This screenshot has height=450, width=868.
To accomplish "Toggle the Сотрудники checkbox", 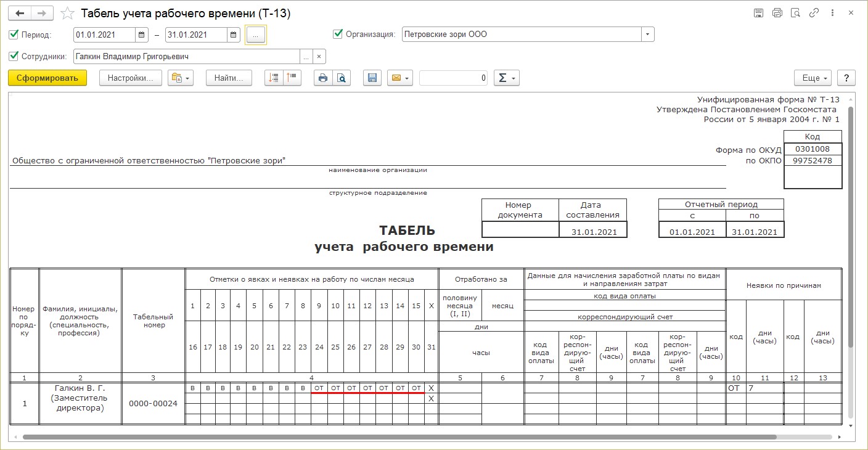I will tap(14, 56).
